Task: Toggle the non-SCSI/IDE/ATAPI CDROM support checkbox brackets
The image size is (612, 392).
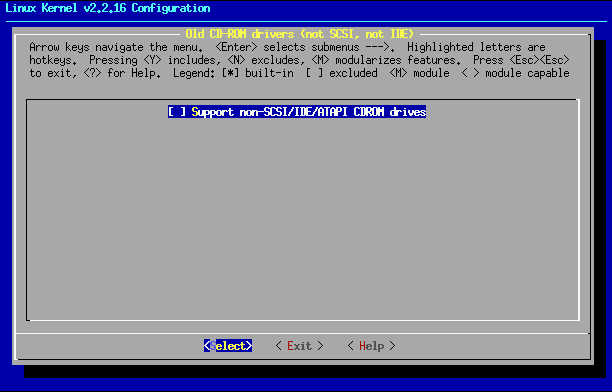Action: (177, 112)
